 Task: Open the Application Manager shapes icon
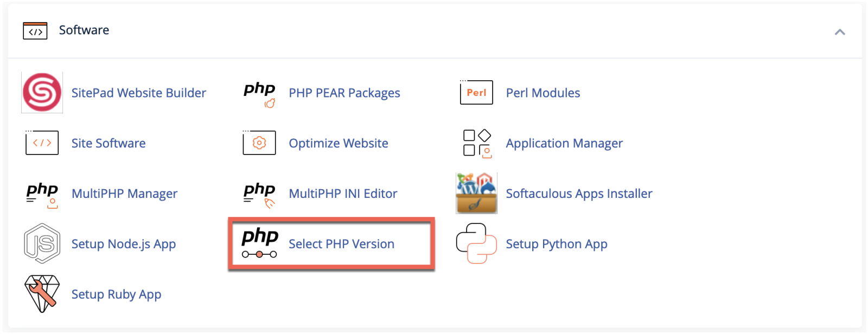point(477,144)
